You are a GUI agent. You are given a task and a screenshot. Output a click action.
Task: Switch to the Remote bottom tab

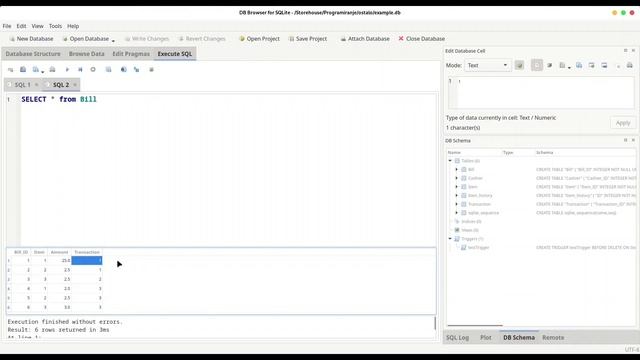553,338
